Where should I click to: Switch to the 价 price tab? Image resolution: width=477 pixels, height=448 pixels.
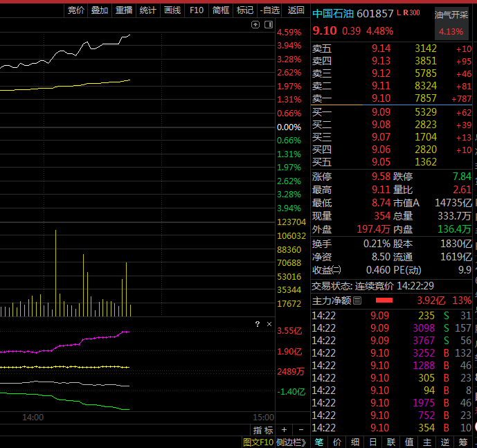337,442
